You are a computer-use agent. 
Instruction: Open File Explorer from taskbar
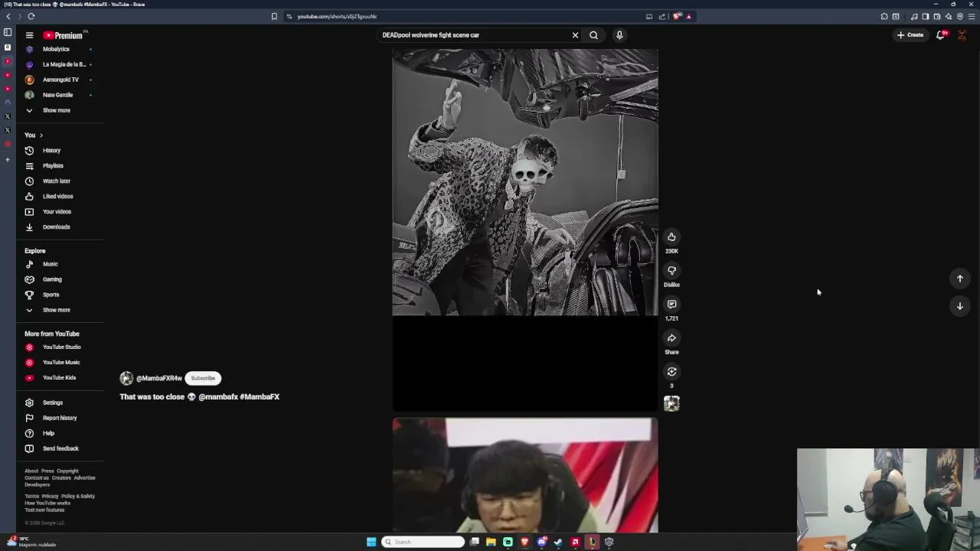click(x=491, y=542)
